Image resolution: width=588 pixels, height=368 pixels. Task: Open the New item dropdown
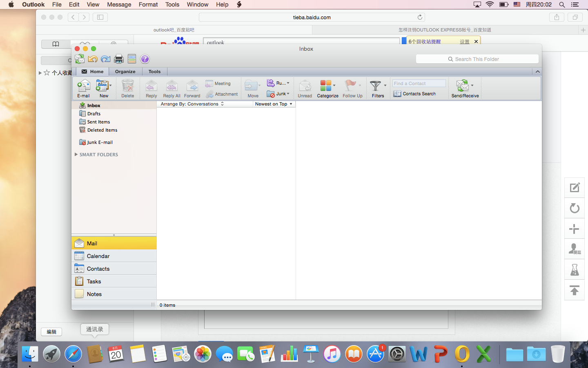coord(111,85)
